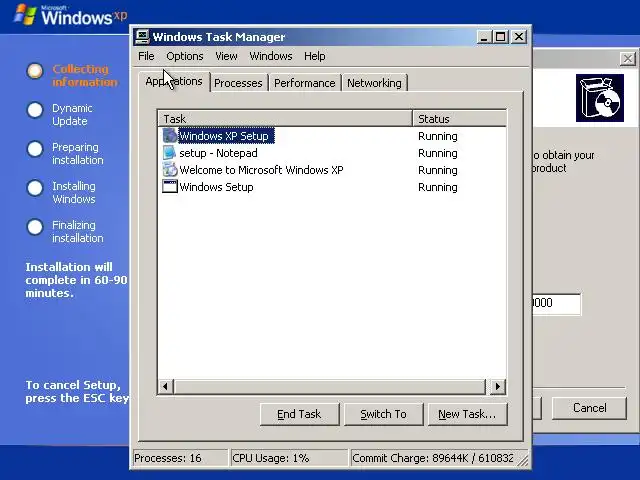Minimize the Windows Task Manager window
The height and width of the screenshot is (480, 640).
484,37
